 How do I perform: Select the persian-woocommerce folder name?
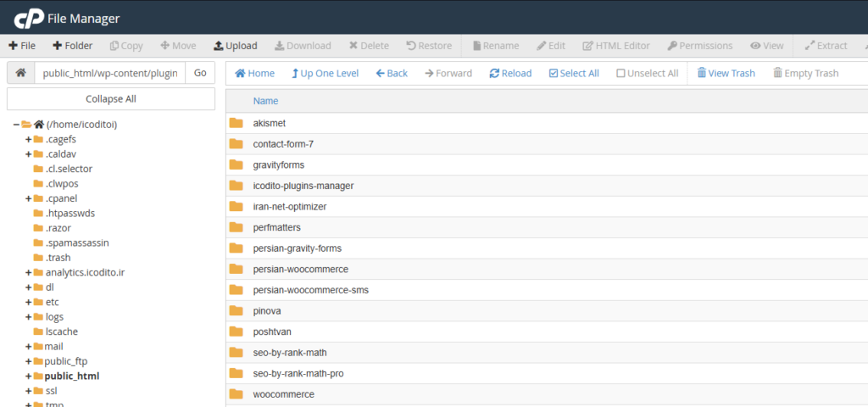click(x=301, y=269)
